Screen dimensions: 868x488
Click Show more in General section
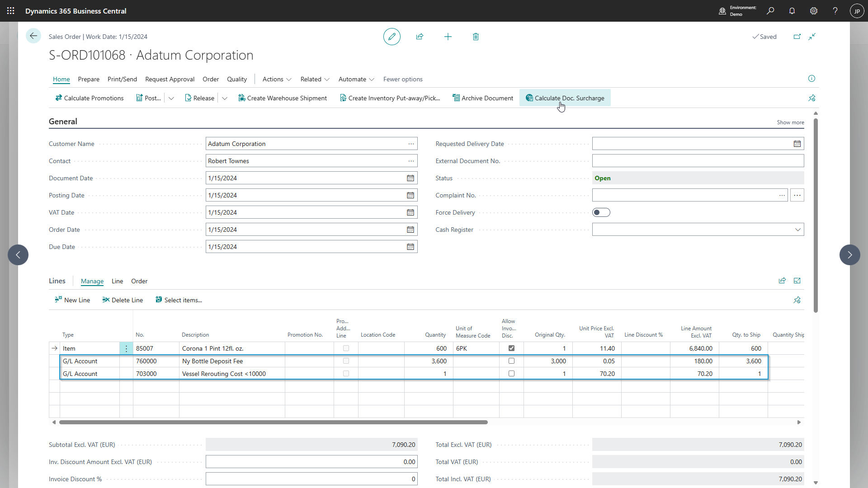(x=790, y=122)
